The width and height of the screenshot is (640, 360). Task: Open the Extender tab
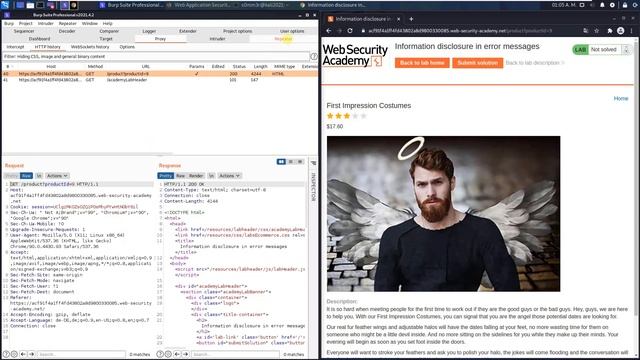188,31
